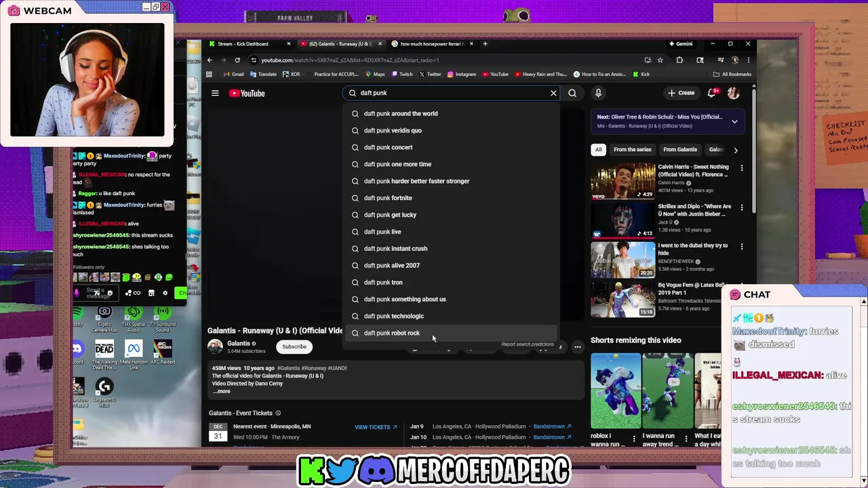Viewport: 868px width, 488px height.
Task: Open more actions for the Galantis video
Action: click(x=578, y=346)
